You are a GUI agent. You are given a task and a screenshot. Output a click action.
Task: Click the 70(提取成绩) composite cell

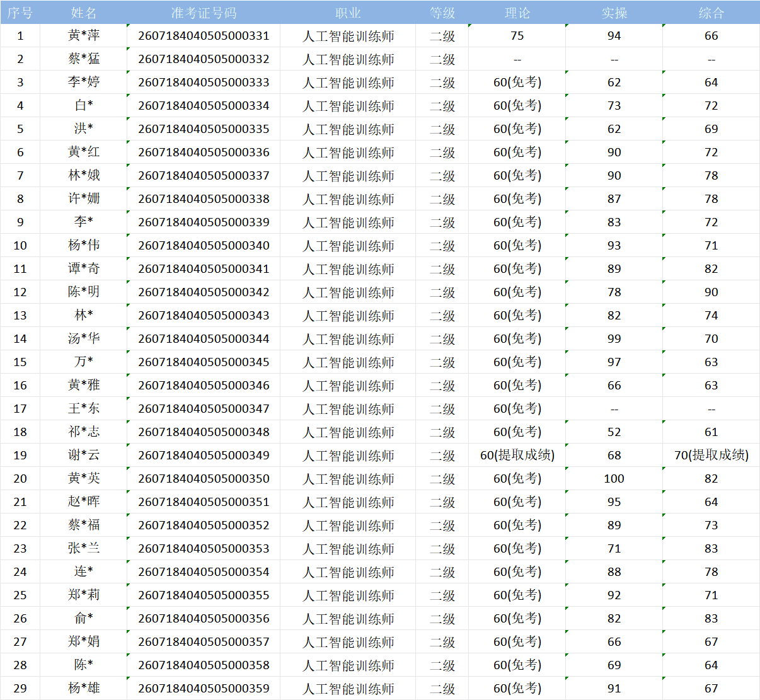point(711,455)
